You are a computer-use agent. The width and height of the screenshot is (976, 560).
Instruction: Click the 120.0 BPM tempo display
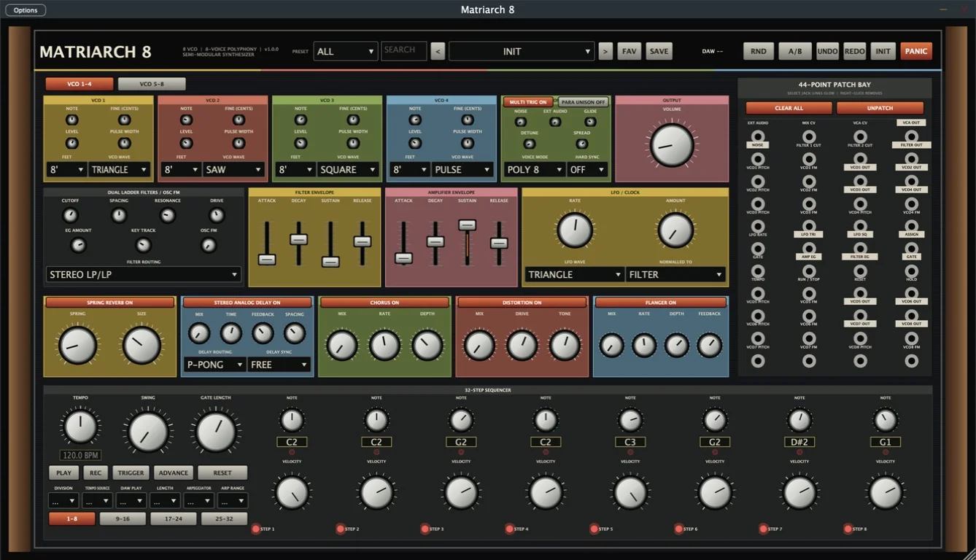80,455
